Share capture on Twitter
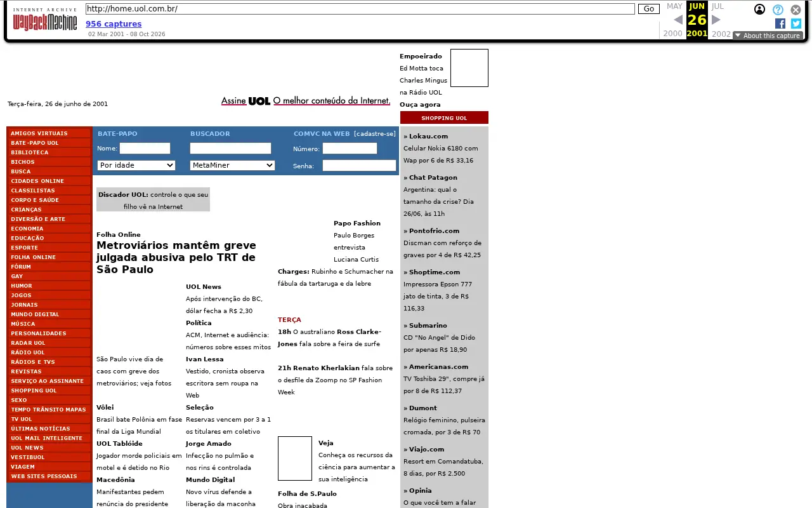Screen dimensions: 812x508 [x=796, y=23]
